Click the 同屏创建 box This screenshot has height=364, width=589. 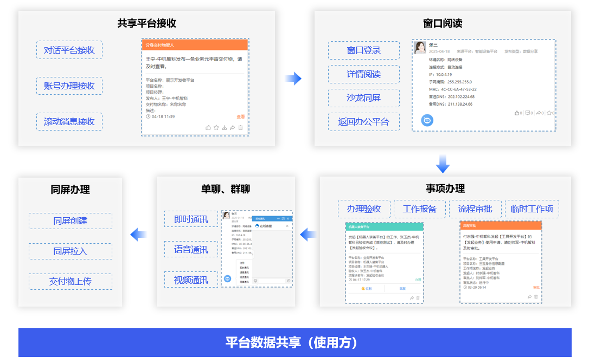(x=71, y=221)
